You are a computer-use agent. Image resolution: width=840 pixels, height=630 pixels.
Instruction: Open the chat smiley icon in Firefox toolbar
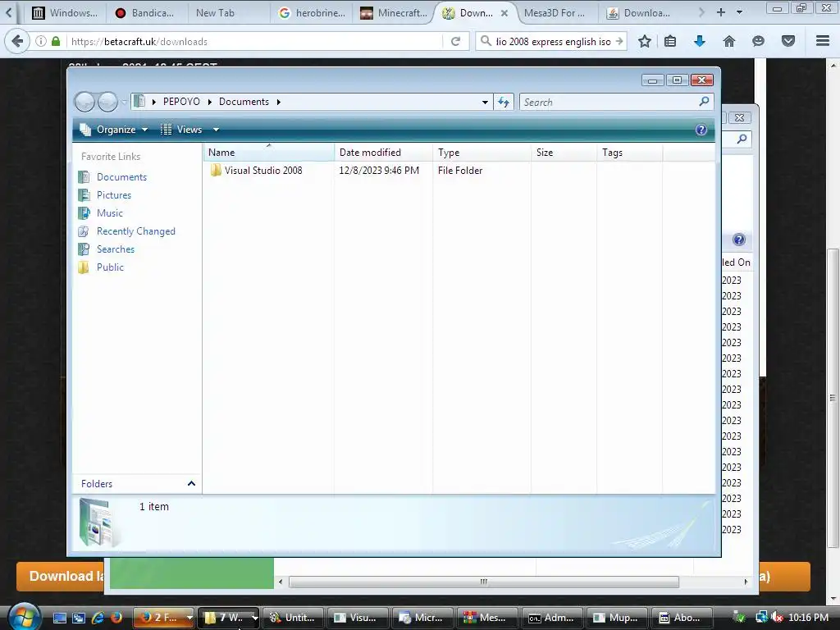click(x=758, y=41)
